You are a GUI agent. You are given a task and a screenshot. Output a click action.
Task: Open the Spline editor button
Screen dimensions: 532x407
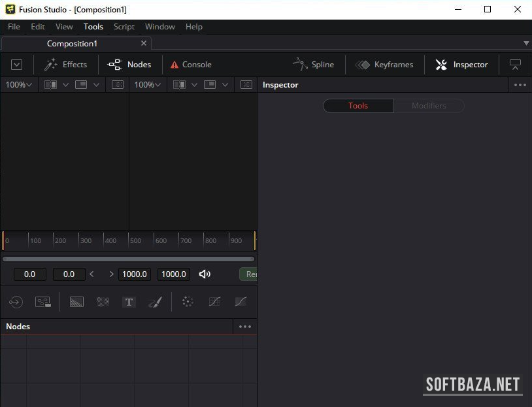click(x=314, y=65)
